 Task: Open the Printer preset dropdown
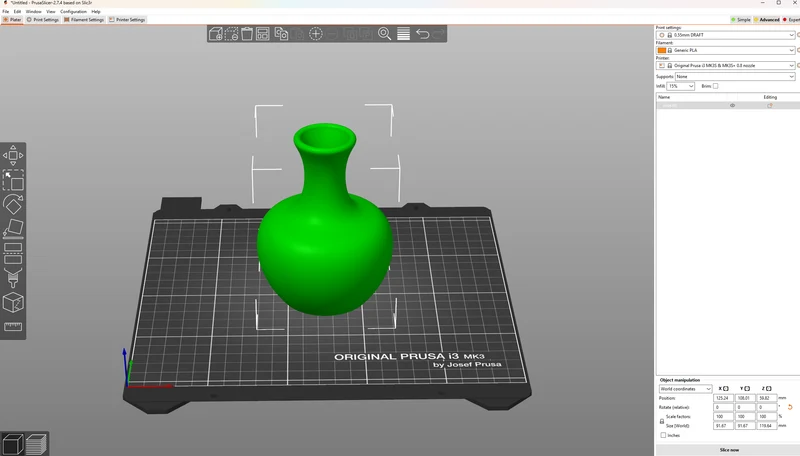coord(726,66)
